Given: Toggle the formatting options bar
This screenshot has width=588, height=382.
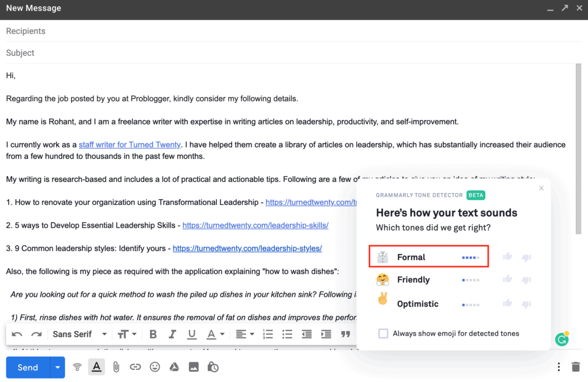Looking at the screenshot, I should coord(96,367).
